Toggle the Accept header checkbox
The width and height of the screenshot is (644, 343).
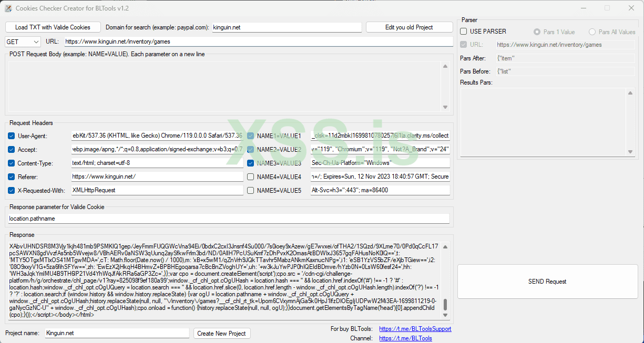12,150
